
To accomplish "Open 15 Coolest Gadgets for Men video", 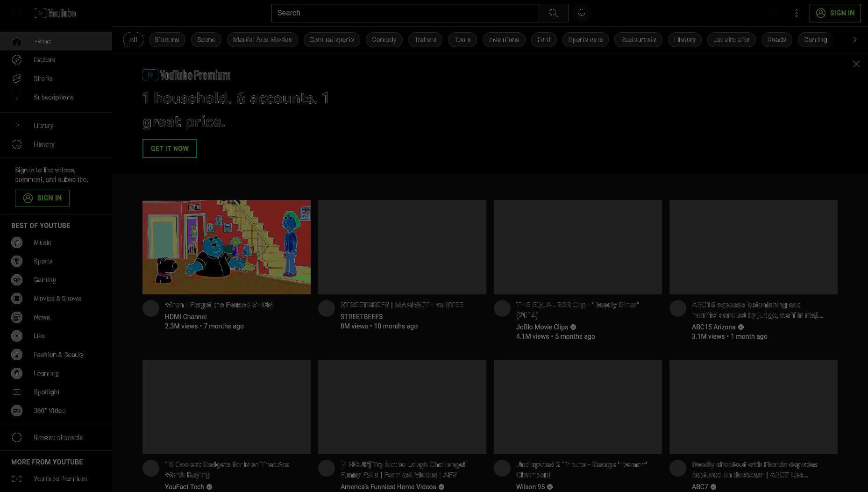I will [x=227, y=470].
